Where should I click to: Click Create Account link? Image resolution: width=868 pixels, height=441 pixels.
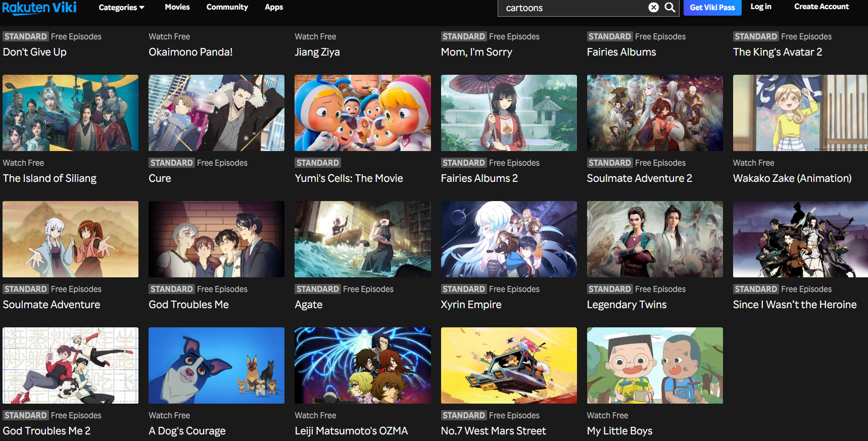821,7
